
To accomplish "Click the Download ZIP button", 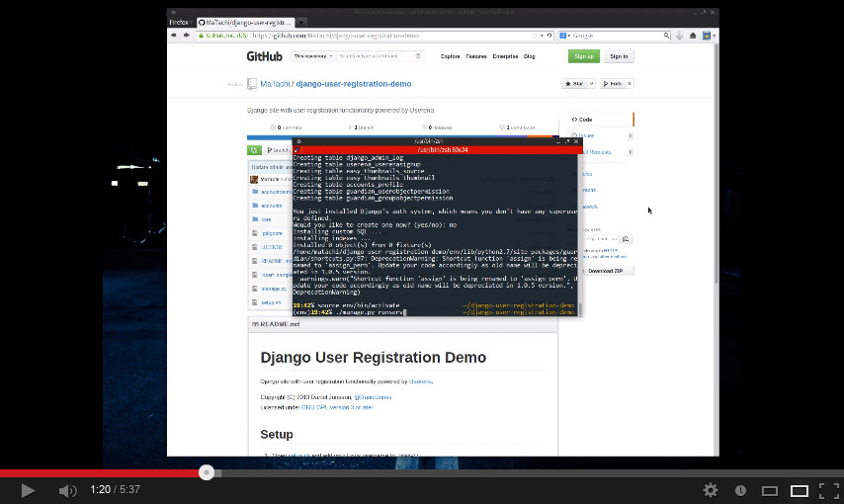I will (x=606, y=271).
